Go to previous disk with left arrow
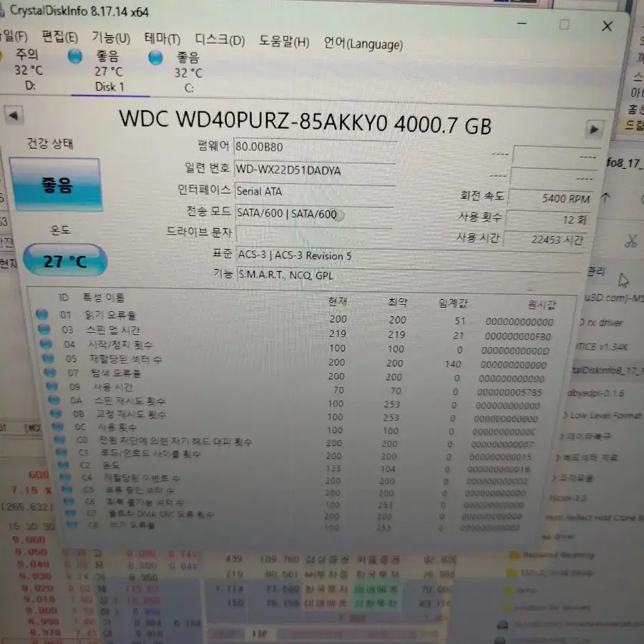The width and height of the screenshot is (644, 644). click(13, 115)
